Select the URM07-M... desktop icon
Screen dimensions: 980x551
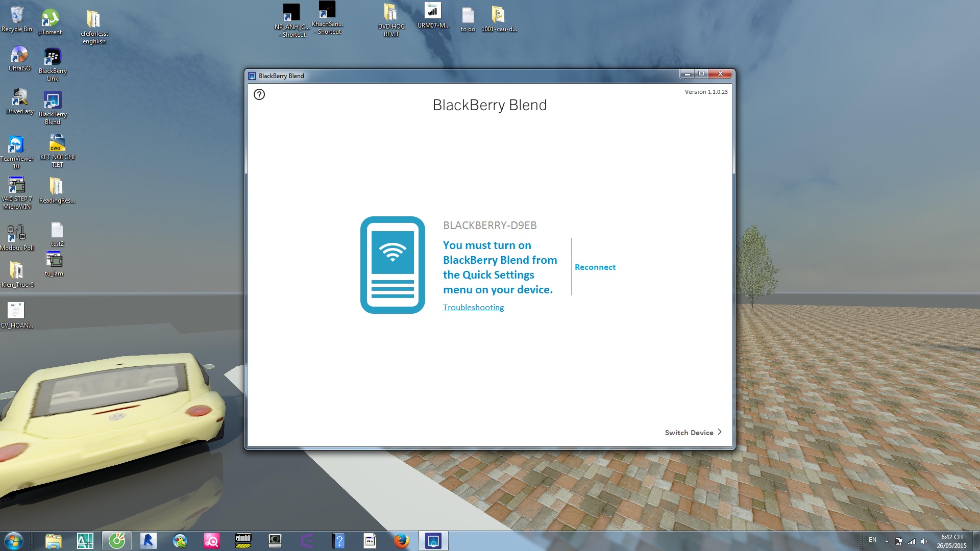click(x=433, y=15)
